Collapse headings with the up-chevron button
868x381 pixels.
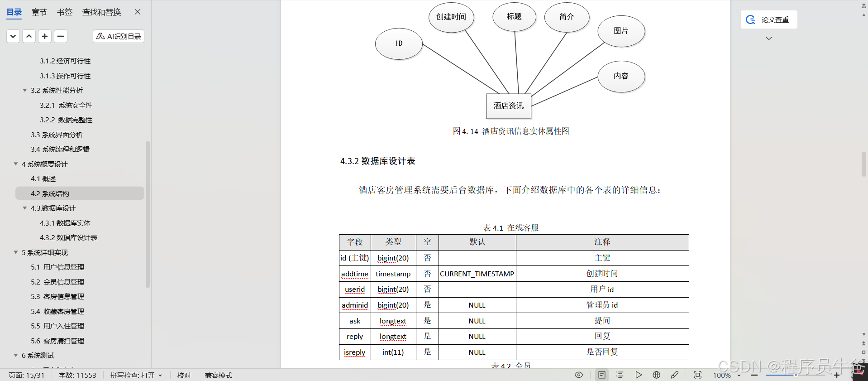point(29,36)
